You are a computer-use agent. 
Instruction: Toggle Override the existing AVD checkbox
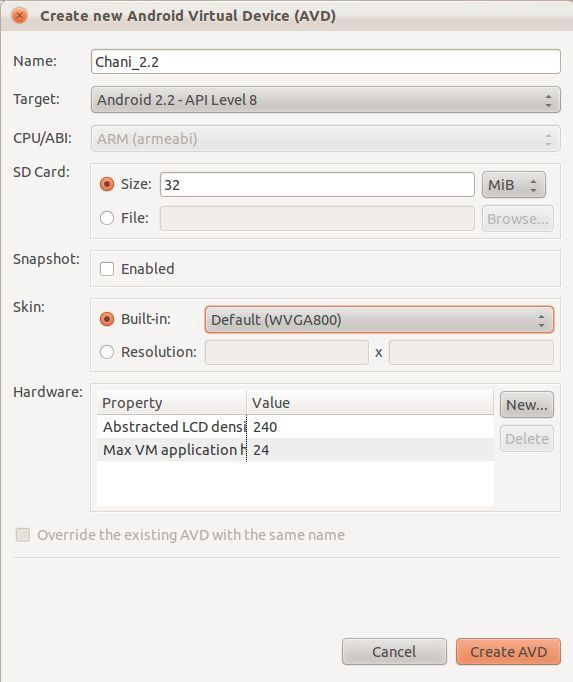(23, 535)
